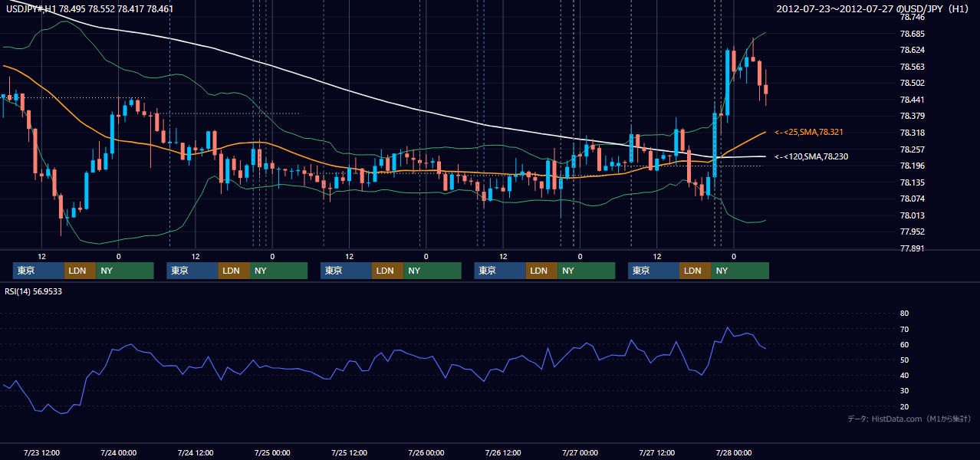Select the chart title 2012-07-23~2012-07-27 のUSD/JPY (H1)

click(874, 9)
